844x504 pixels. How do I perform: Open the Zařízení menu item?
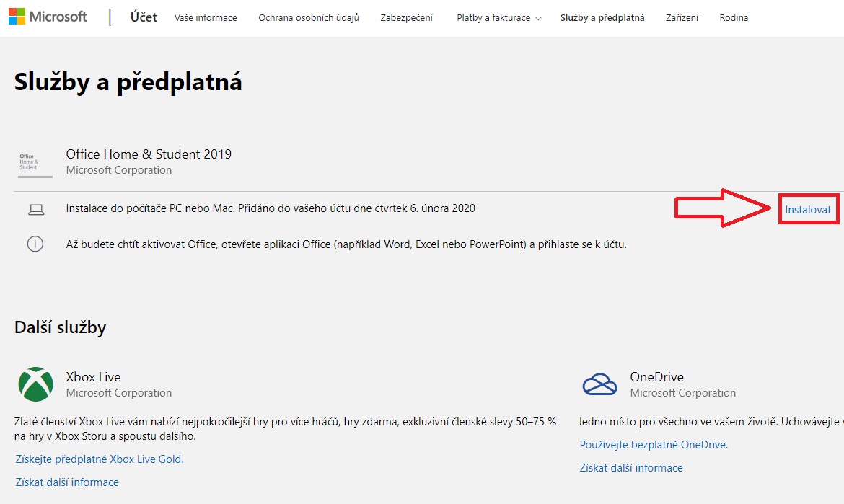pos(682,18)
